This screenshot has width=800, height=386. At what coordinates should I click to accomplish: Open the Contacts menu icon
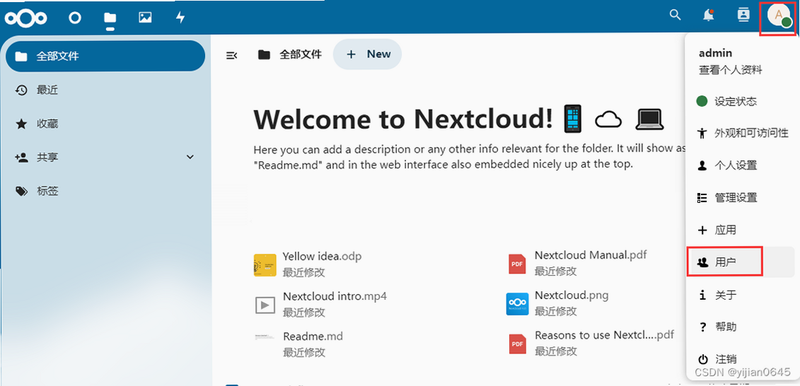[x=743, y=15]
